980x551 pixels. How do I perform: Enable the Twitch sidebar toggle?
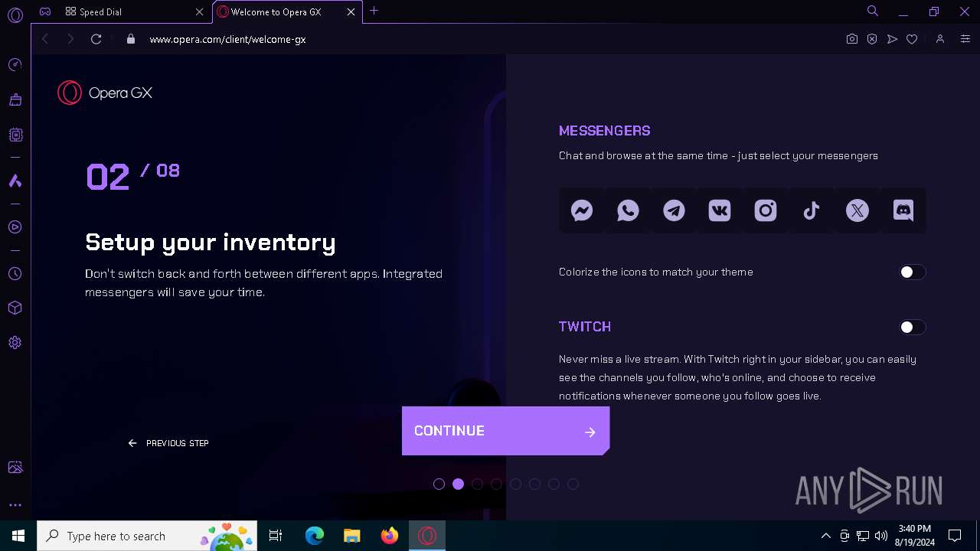click(x=912, y=328)
